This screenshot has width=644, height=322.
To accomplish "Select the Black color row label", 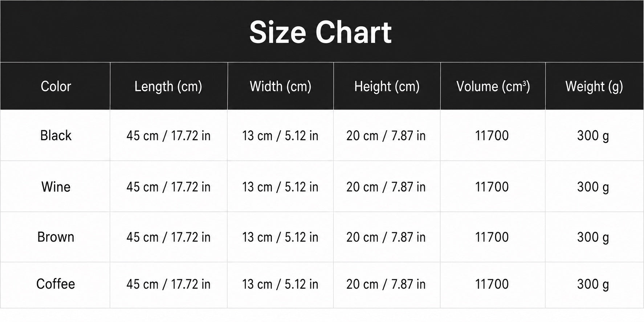I will pos(56,135).
